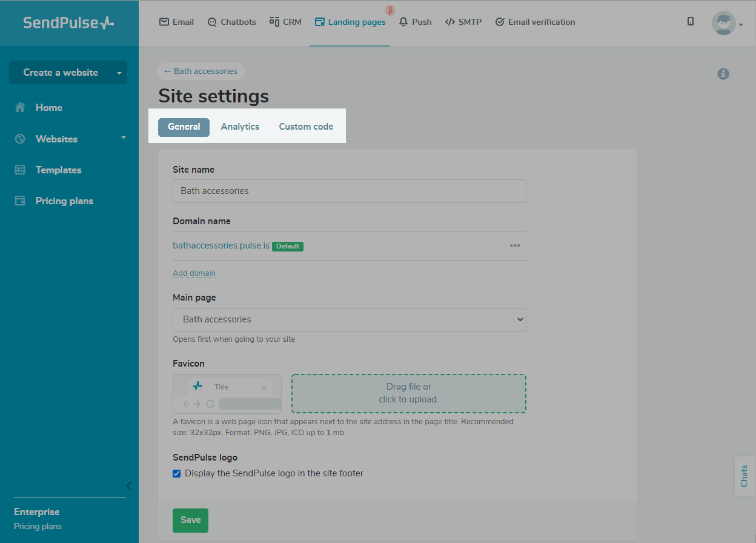Open the user avatar account menu

727,23
